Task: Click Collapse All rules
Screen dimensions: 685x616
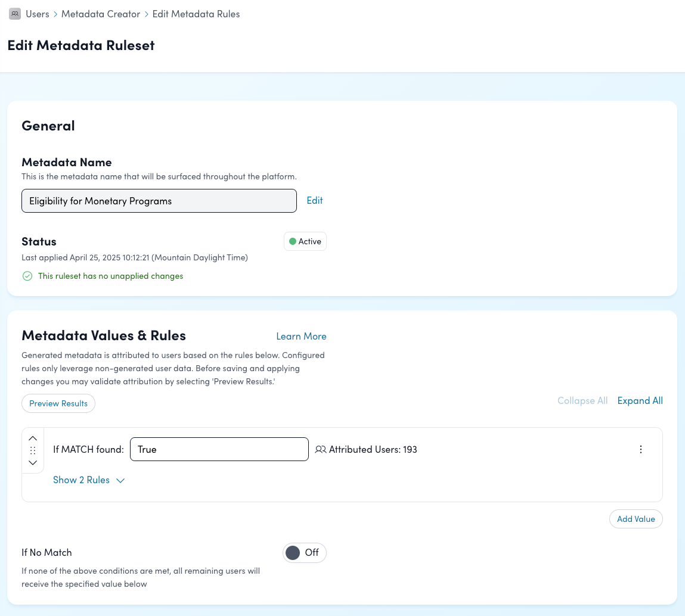Action: pyautogui.click(x=582, y=401)
